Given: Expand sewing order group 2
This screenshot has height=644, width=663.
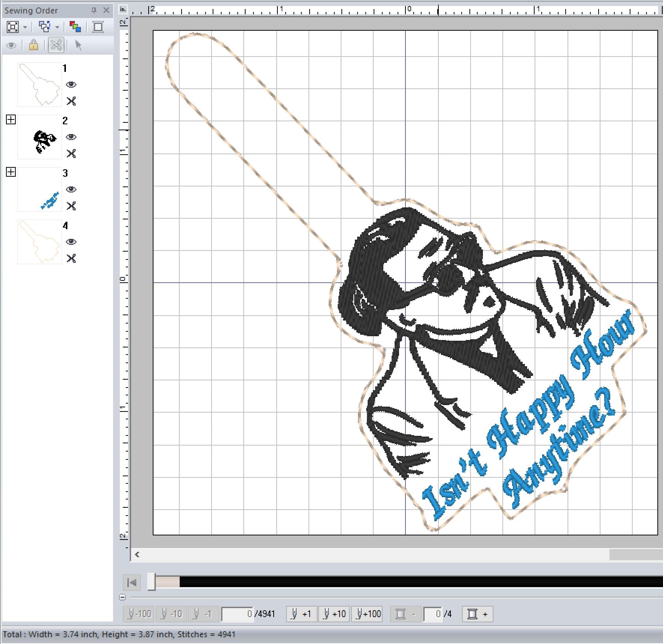Looking at the screenshot, I should pyautogui.click(x=11, y=119).
